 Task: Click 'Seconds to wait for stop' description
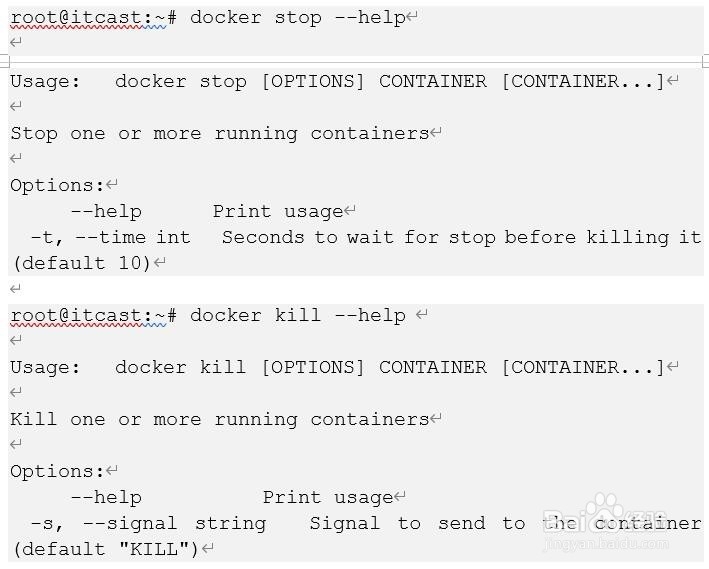[461, 237]
